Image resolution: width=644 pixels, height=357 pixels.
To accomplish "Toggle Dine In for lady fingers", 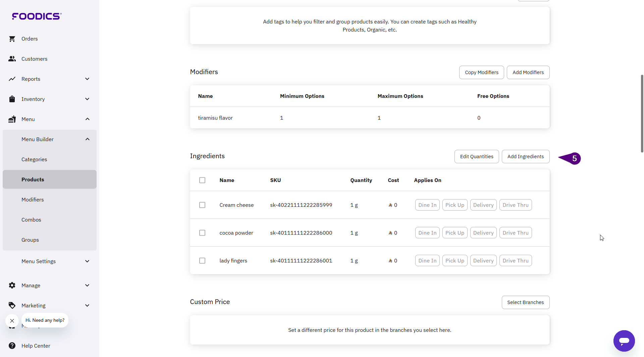I will pyautogui.click(x=427, y=261).
